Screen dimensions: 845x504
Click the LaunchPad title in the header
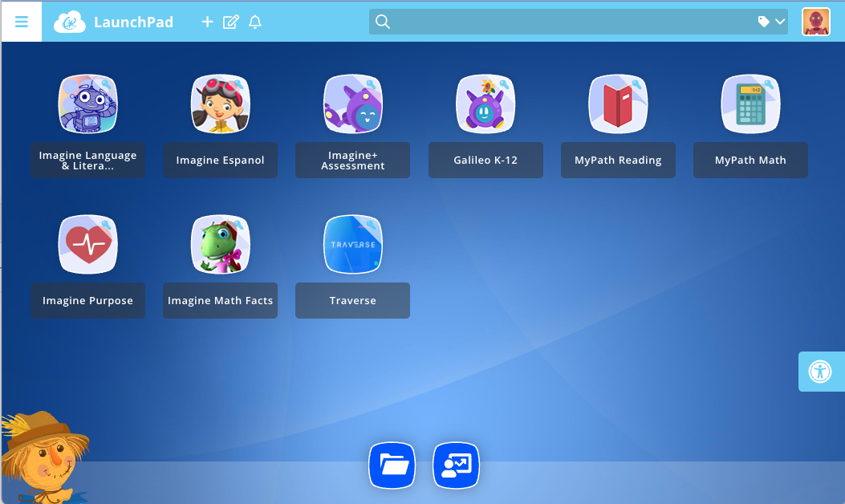[133, 22]
